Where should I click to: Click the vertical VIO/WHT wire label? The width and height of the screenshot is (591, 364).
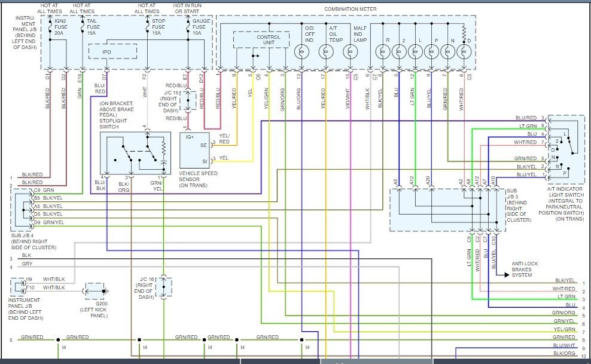click(348, 99)
